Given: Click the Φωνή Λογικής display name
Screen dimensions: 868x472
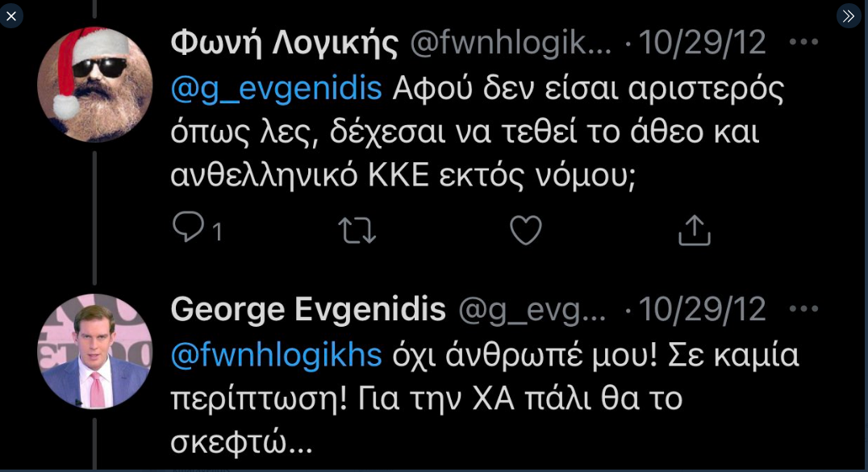Looking at the screenshot, I should pos(284,44).
